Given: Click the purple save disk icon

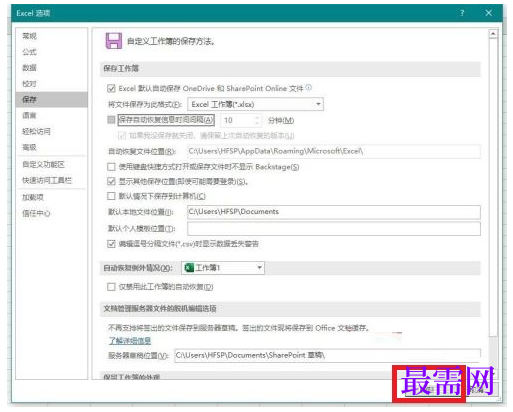Looking at the screenshot, I should (x=114, y=41).
